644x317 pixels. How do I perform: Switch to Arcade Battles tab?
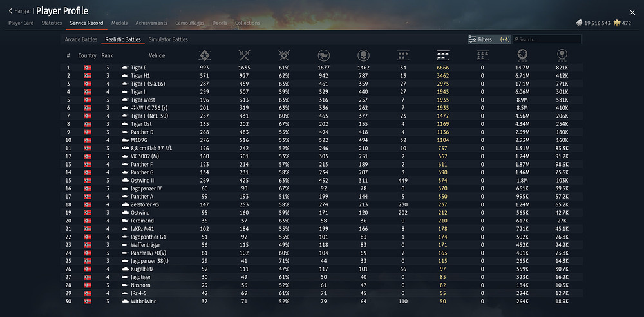[81, 39]
